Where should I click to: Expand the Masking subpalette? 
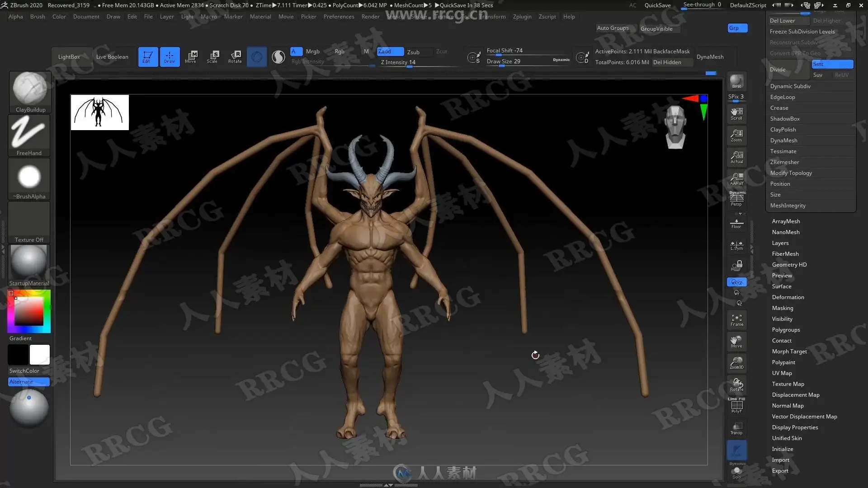tap(782, 308)
